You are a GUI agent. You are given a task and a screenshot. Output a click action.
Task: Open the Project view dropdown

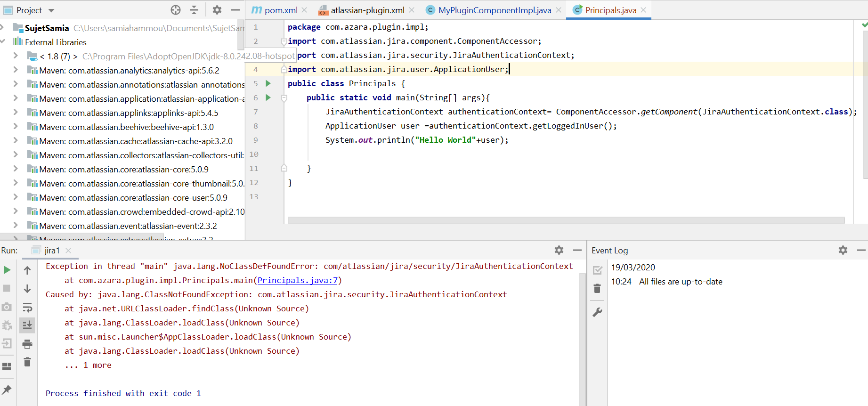pyautogui.click(x=51, y=10)
